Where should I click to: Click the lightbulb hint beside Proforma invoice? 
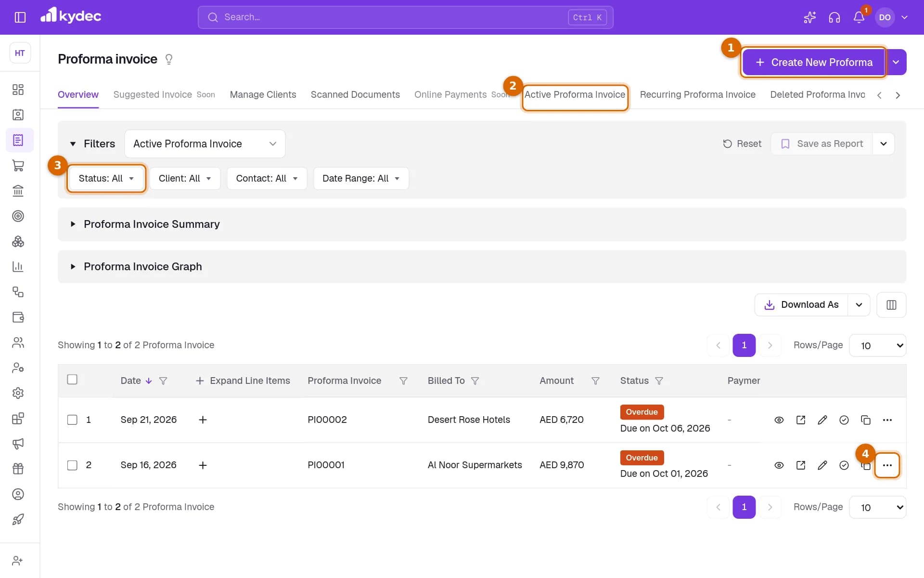[169, 59]
